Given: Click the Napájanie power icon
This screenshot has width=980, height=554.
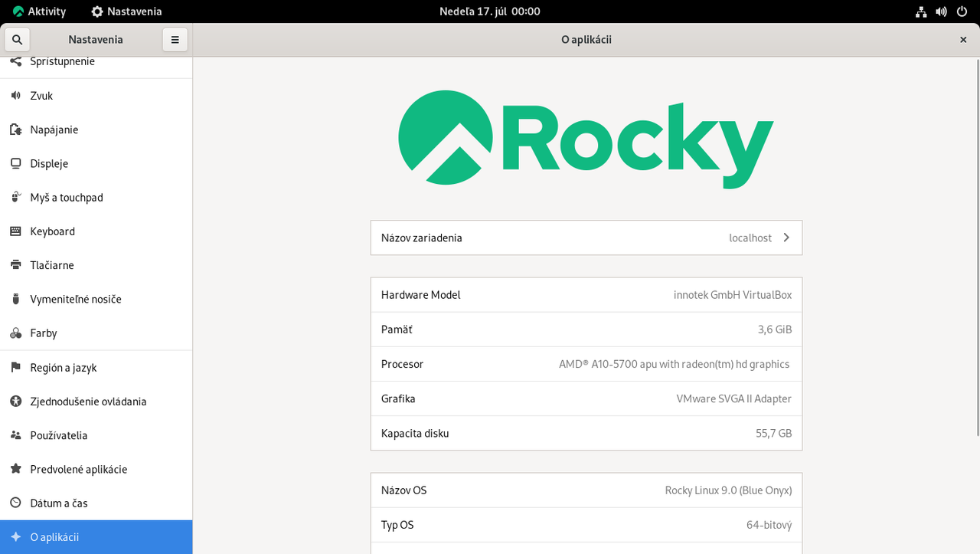Looking at the screenshot, I should [x=16, y=129].
